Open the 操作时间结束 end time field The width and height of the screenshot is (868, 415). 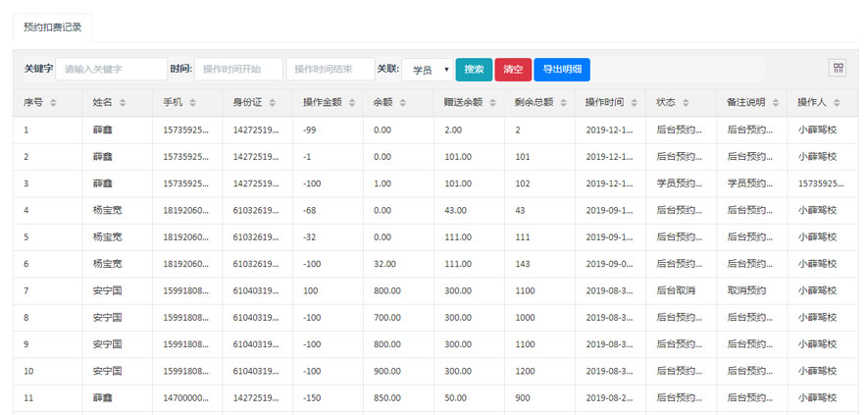[x=331, y=70]
